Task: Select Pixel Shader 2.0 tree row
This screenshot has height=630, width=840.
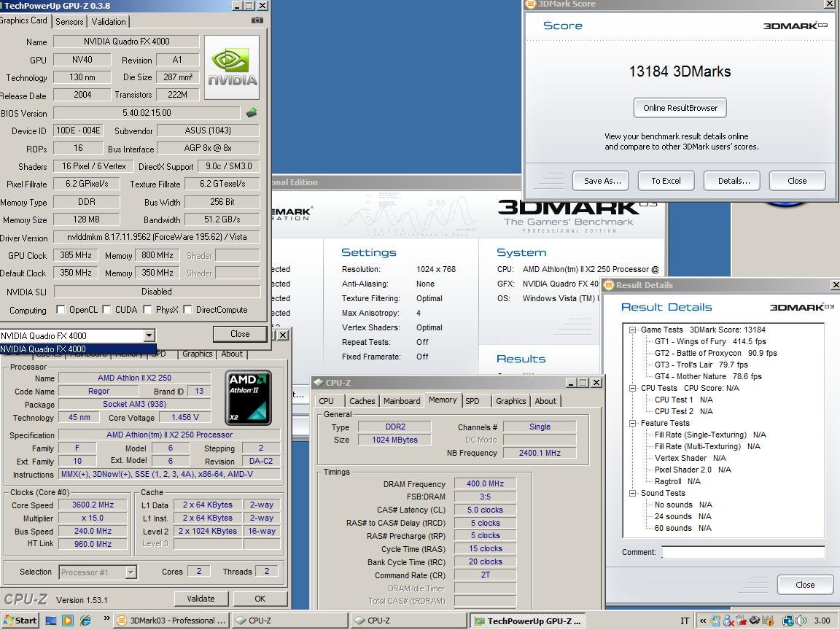Action: point(693,470)
